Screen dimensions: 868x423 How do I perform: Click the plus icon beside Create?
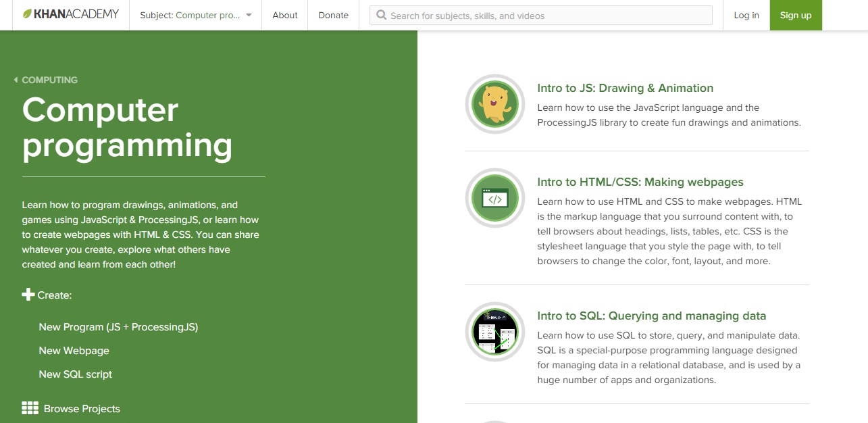click(28, 295)
